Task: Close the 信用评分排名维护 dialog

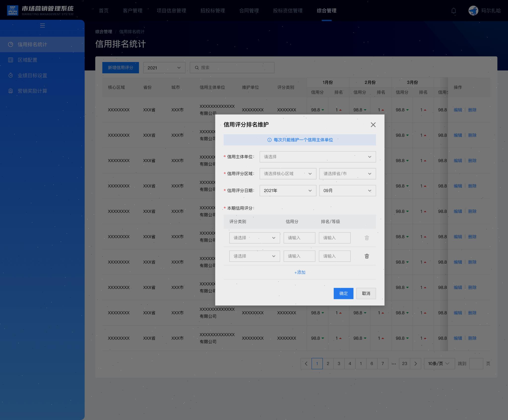Action: 373,125
